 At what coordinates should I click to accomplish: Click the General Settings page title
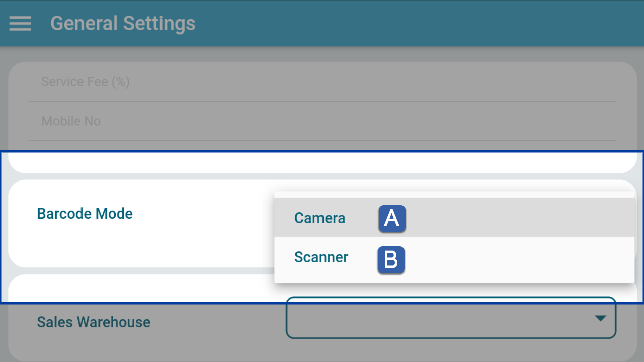pyautogui.click(x=123, y=23)
